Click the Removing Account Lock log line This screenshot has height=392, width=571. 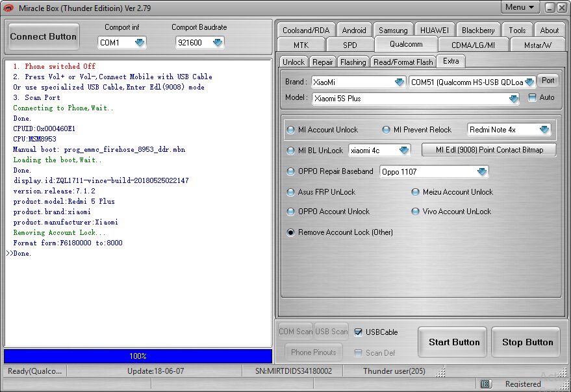pos(59,232)
